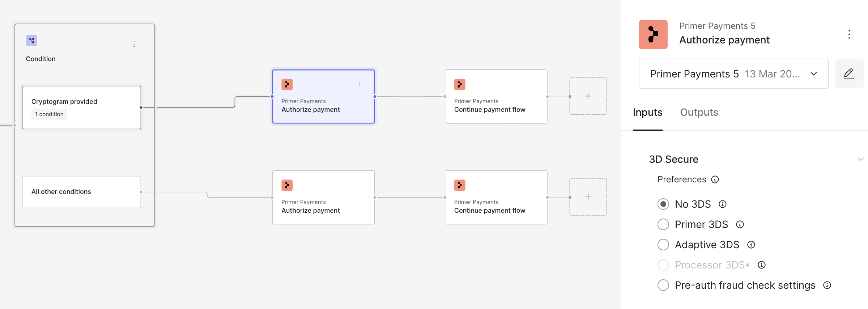Viewport: 868px width, 309px height.
Task: Click Primer icon on the selected Authorize payment node
Action: [287, 84]
